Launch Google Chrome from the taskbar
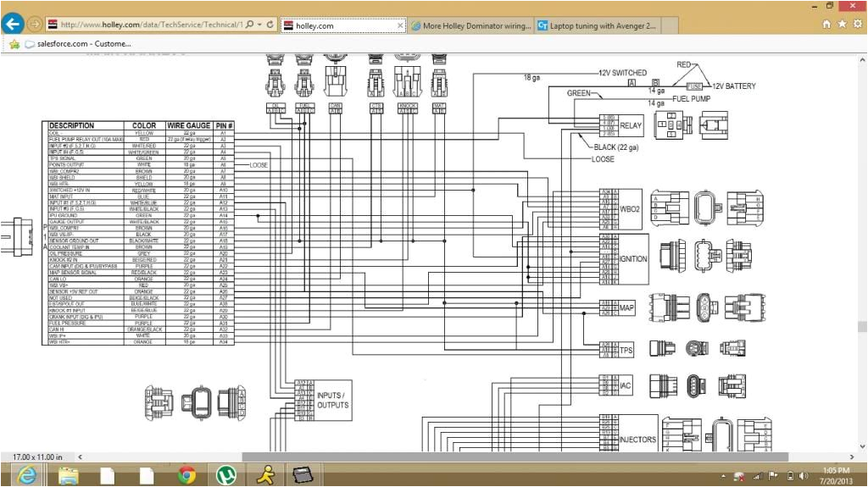The height and width of the screenshot is (487, 868). [x=187, y=475]
